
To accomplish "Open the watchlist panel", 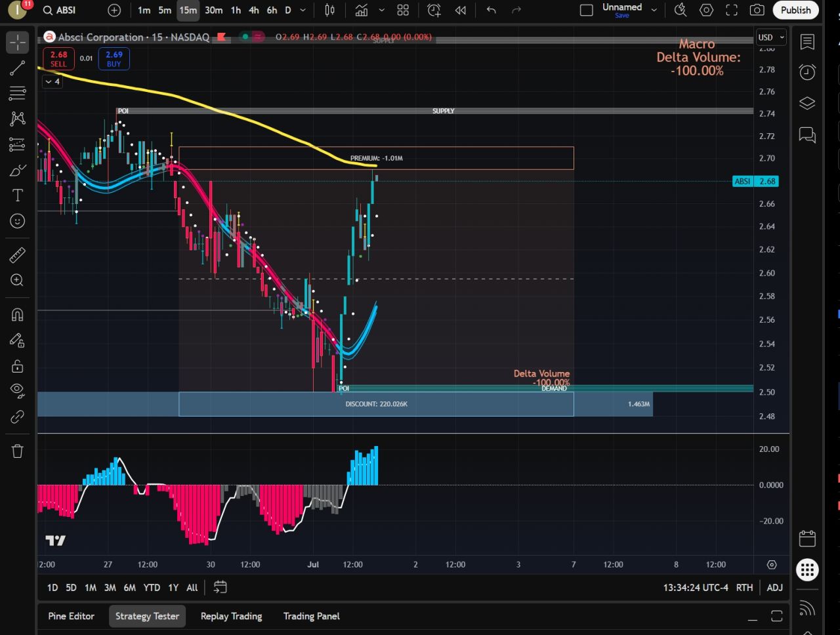I will pos(807,42).
